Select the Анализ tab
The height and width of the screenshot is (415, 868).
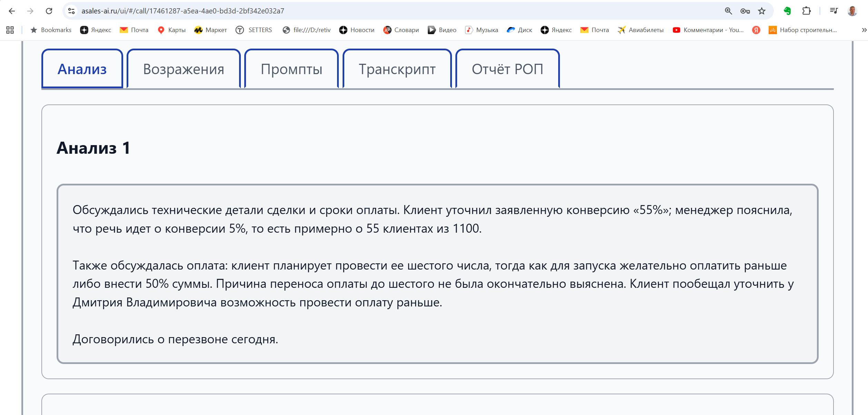(82, 69)
